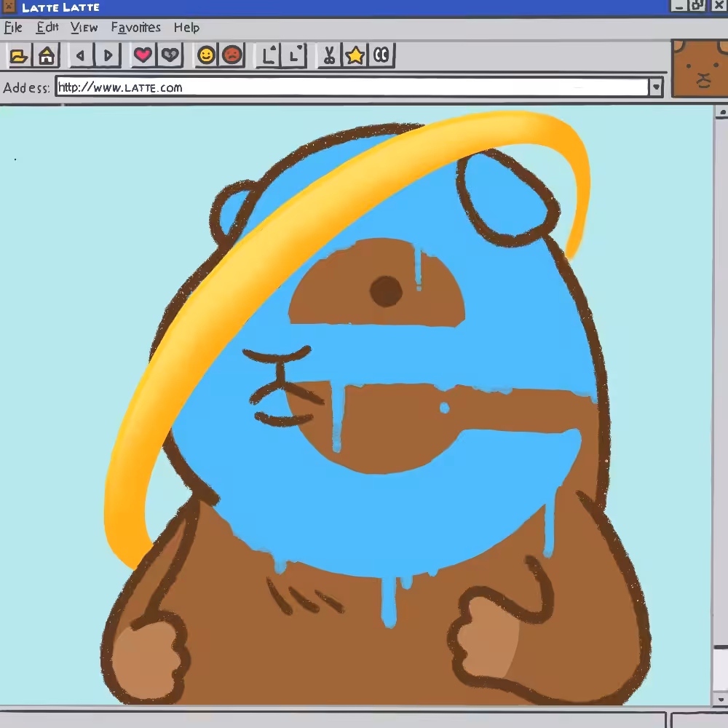
Task: Minimize the Latte Latte window
Action: (678, 6)
